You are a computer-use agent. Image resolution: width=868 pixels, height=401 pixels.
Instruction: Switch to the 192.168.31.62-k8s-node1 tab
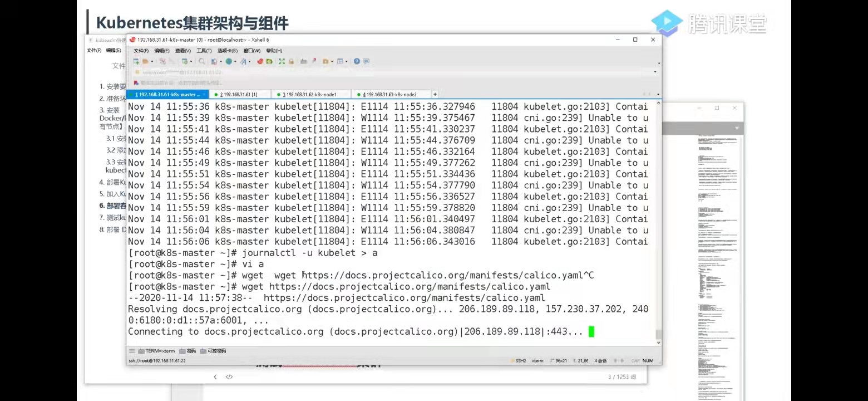coord(311,95)
